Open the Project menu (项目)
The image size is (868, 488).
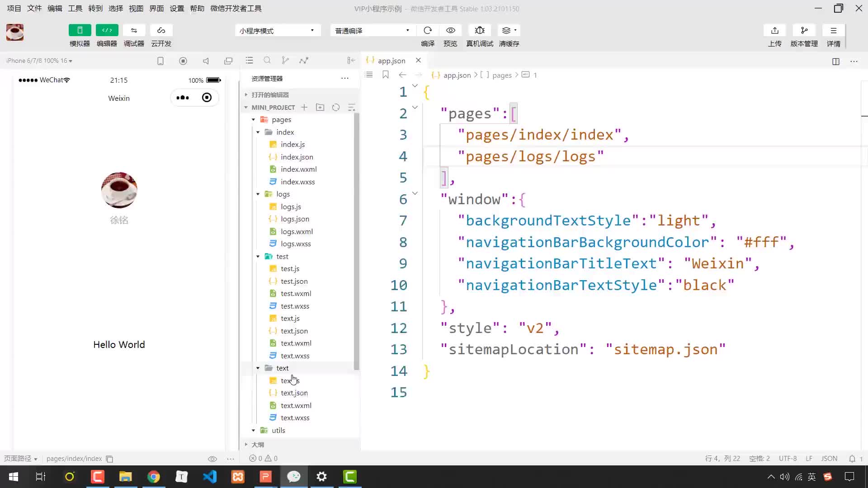tap(14, 8)
